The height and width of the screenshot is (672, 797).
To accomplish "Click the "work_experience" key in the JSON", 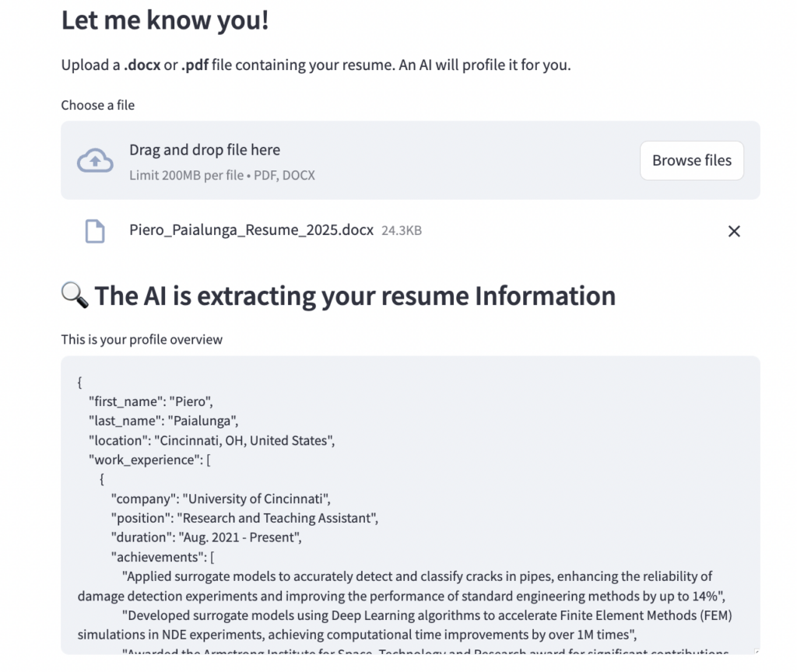I will point(145,460).
